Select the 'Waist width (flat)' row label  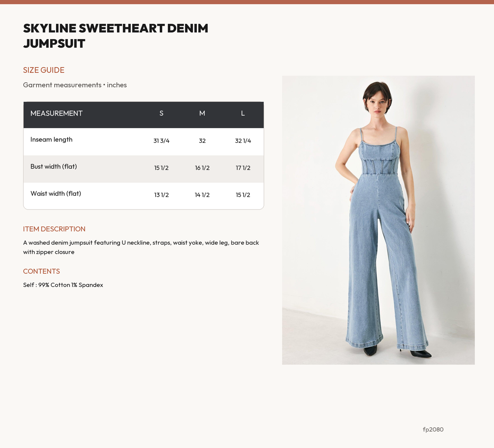pos(56,194)
